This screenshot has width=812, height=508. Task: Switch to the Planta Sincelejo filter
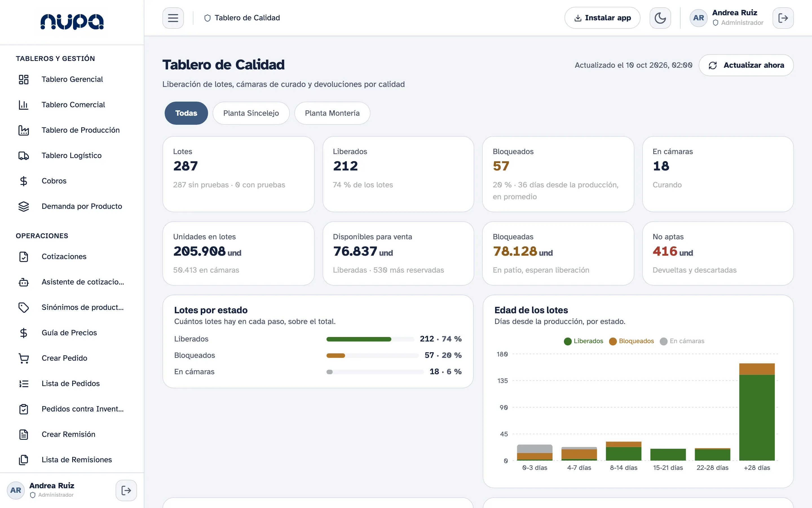point(251,113)
